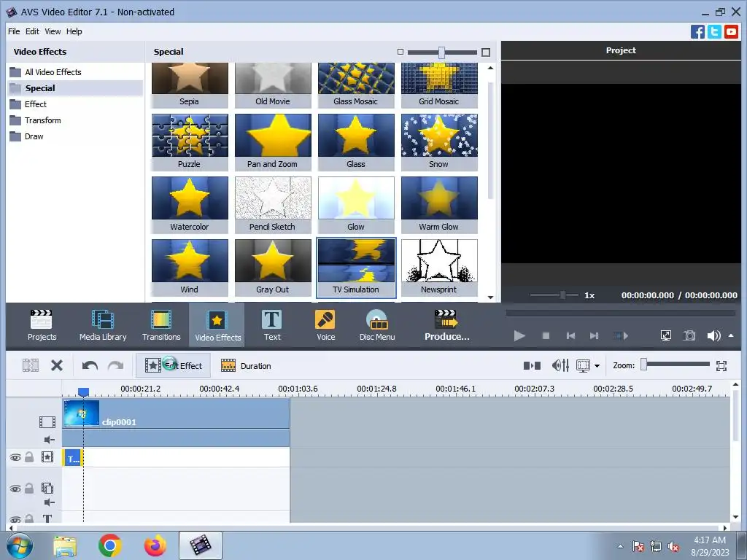Open the Media Library
This screenshot has width=747, height=560.
(103, 326)
